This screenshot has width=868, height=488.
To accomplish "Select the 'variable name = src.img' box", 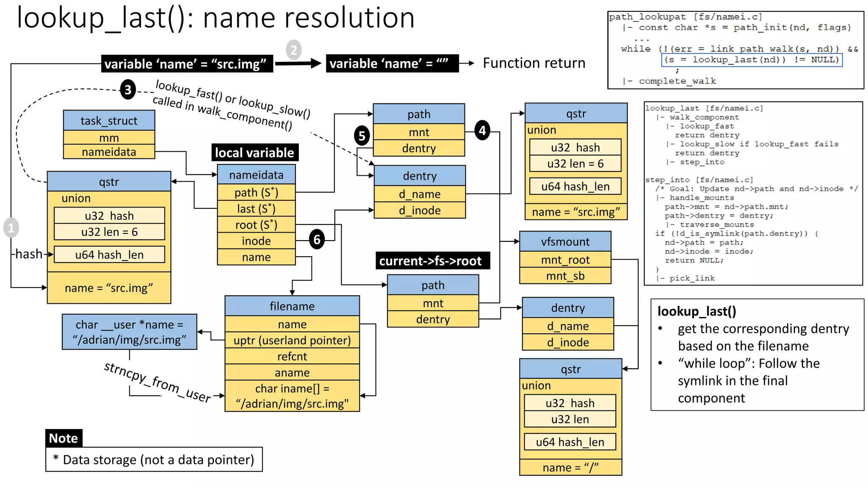I will 187,64.
